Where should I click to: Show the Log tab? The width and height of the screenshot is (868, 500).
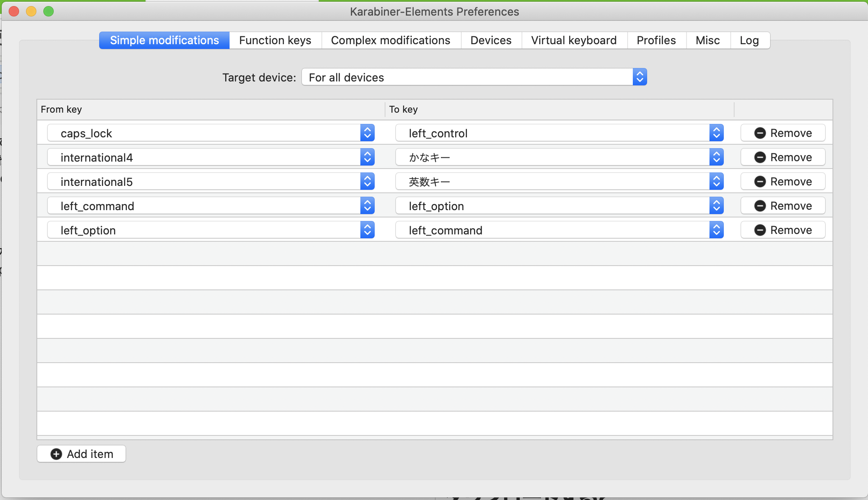tap(749, 40)
